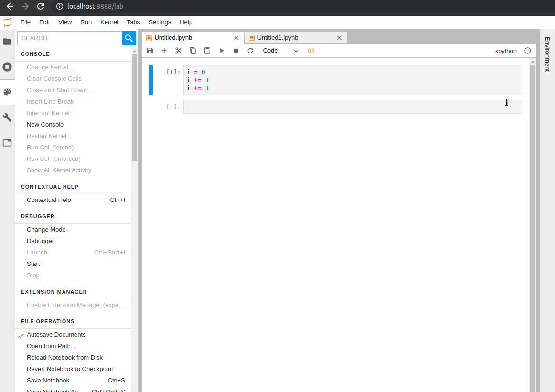The height and width of the screenshot is (392, 555).
Task: Interrupt the kernel with the stop icon
Action: point(235,50)
